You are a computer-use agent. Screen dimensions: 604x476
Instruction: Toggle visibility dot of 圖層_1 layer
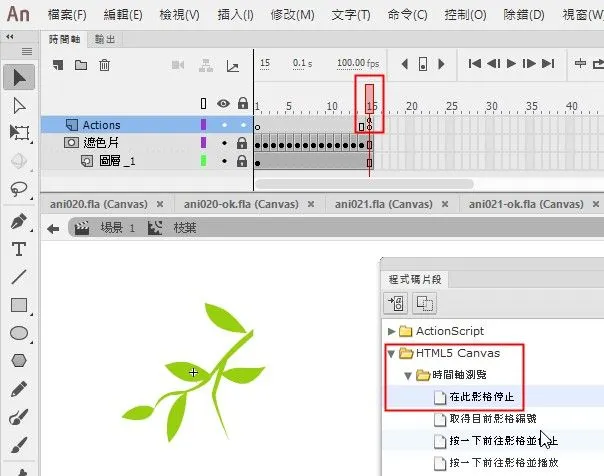(224, 161)
